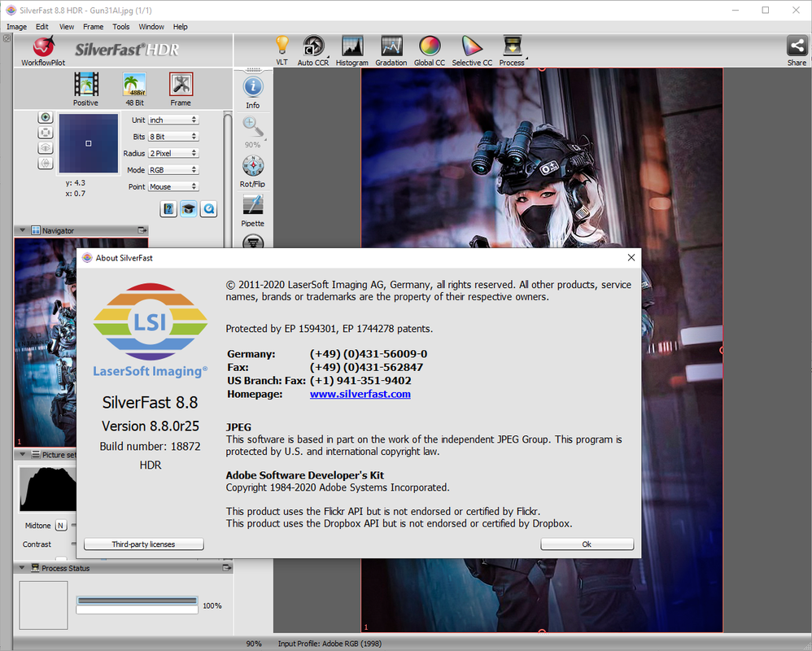The image size is (812, 651).
Task: Open the Selective CC tool
Action: pyautogui.click(x=472, y=50)
